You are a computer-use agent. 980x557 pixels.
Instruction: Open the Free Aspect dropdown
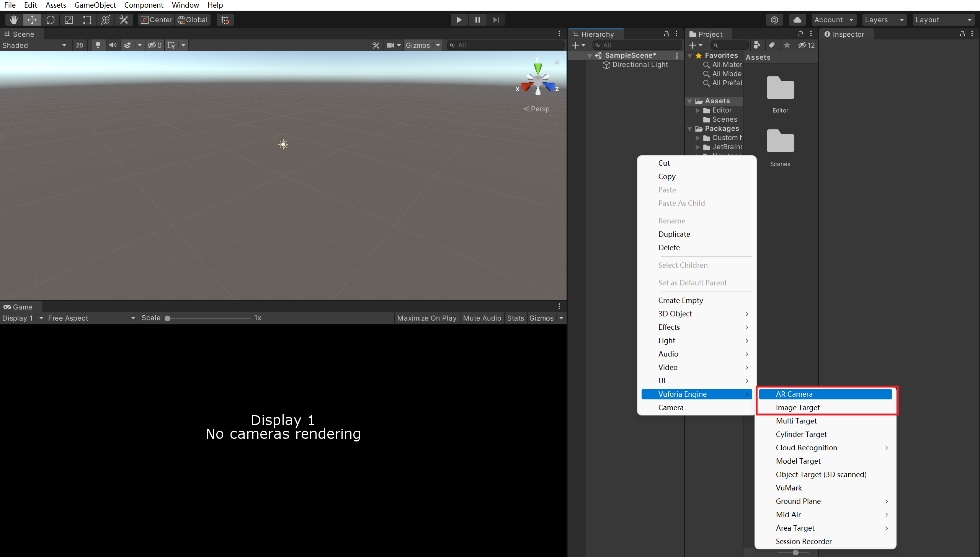click(x=91, y=318)
